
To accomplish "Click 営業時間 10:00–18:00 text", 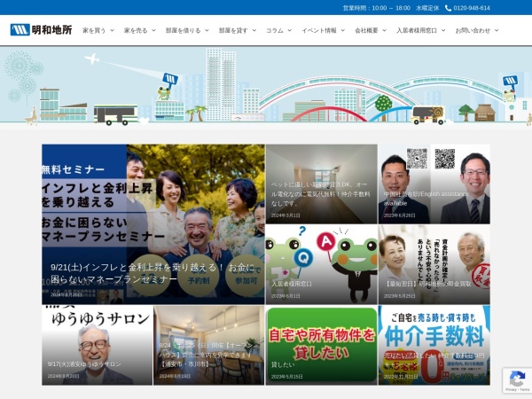I will pyautogui.click(x=377, y=8).
